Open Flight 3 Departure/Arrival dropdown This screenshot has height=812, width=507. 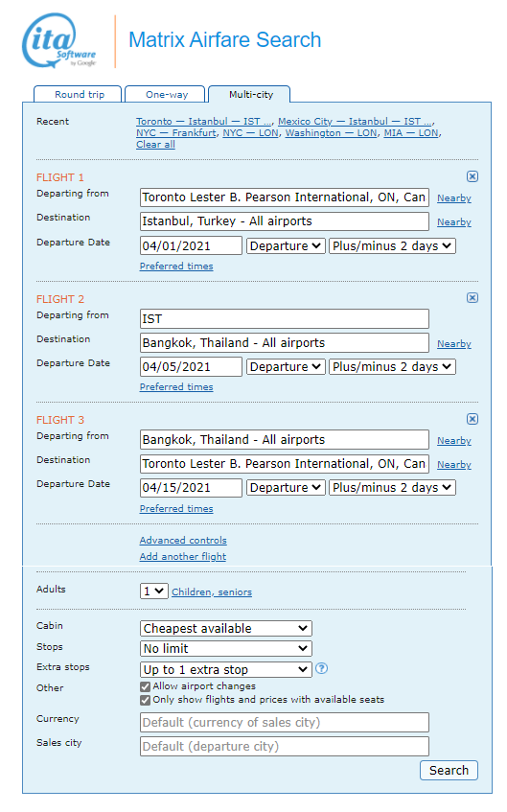(286, 487)
